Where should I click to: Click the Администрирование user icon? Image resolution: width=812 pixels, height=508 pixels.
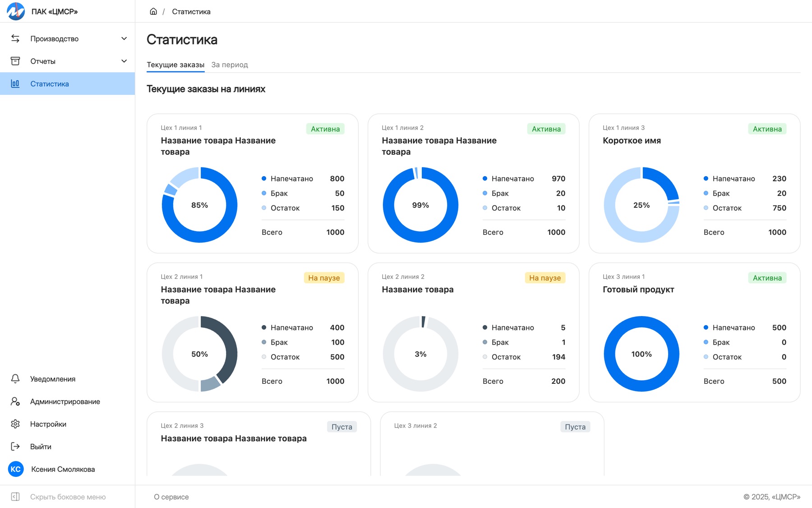pyautogui.click(x=15, y=401)
